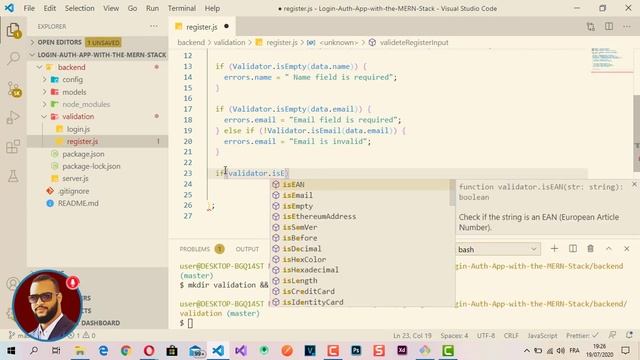Open notifications bell in status bar
The image size is (640, 360).
pyautogui.click(x=629, y=335)
